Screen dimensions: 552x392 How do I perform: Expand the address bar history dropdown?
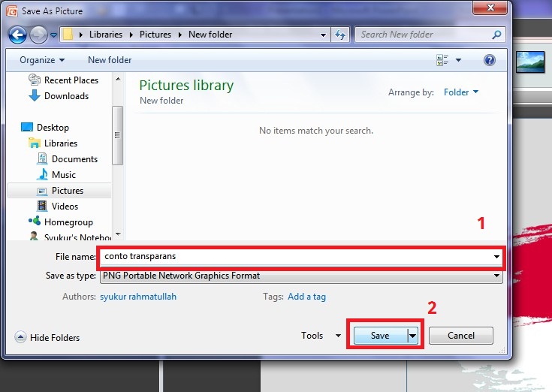323,35
